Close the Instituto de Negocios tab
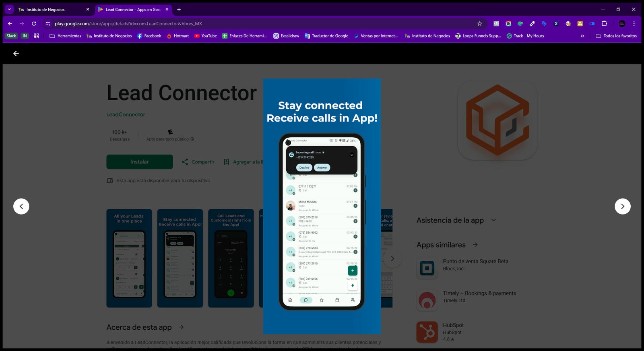This screenshot has width=644, height=351. pos(88,9)
